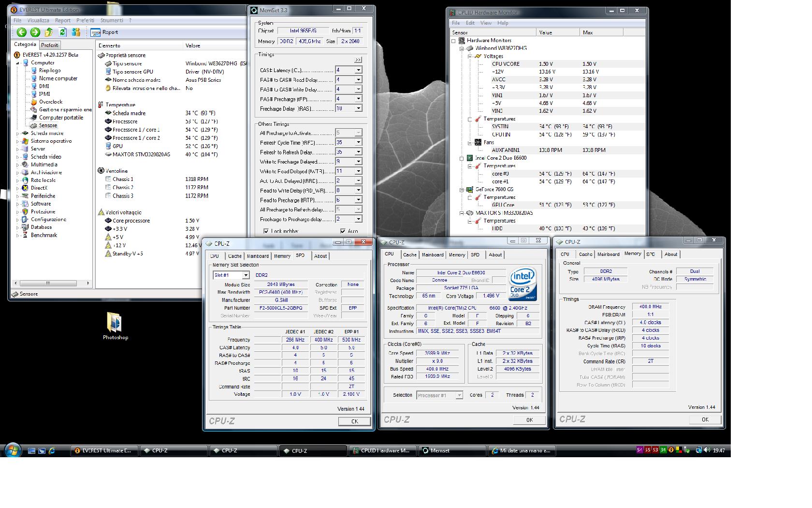Click the Report toolbar button in EVEREST
The image size is (812, 508).
click(104, 32)
